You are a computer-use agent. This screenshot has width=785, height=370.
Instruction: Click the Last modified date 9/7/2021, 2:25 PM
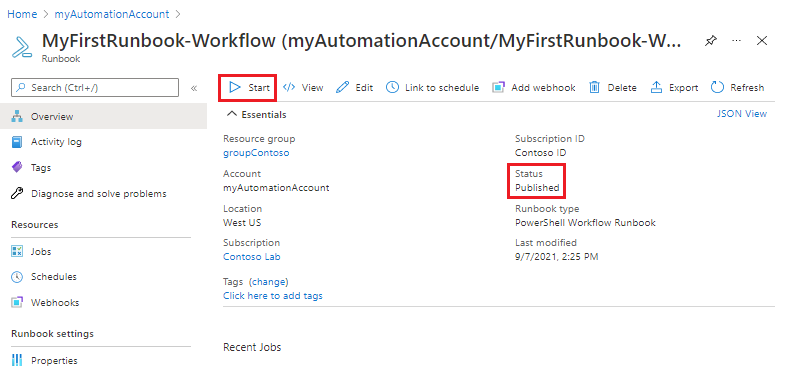557,257
